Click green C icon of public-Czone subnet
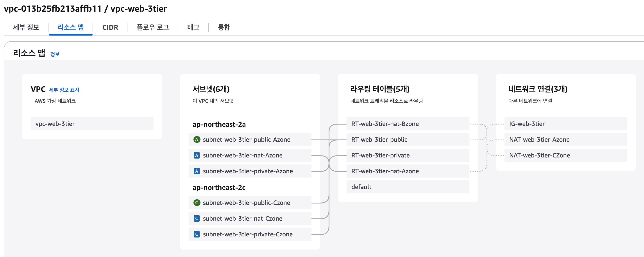The height and width of the screenshot is (257, 644). click(197, 202)
